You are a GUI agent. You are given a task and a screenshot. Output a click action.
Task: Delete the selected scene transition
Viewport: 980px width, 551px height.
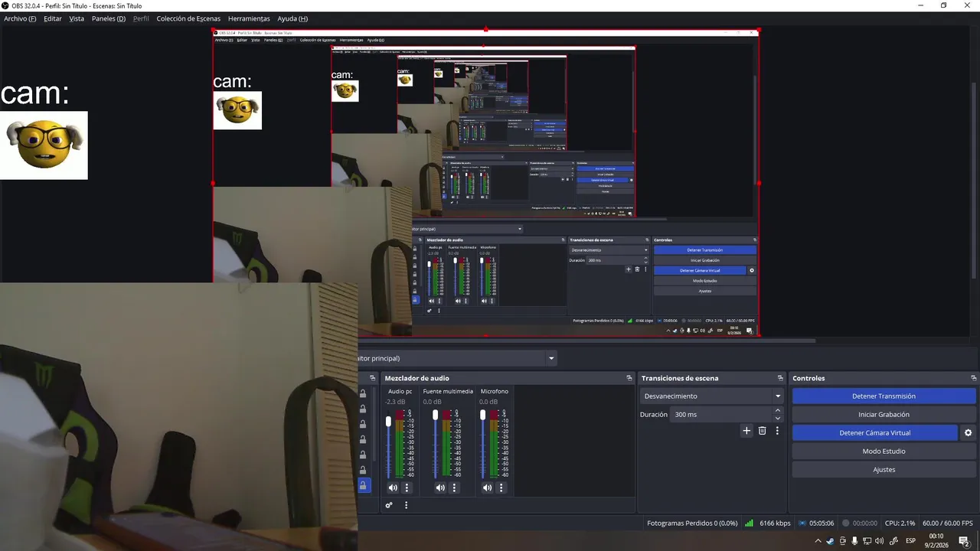[x=762, y=431]
